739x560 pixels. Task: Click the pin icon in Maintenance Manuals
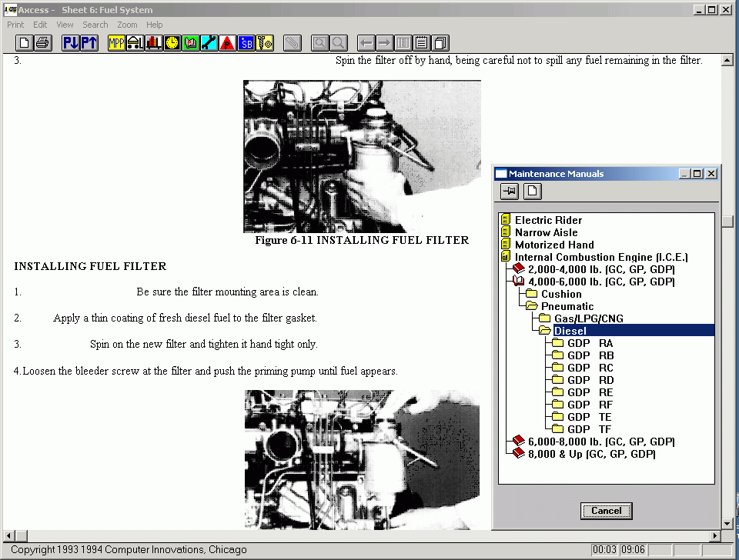coord(510,192)
